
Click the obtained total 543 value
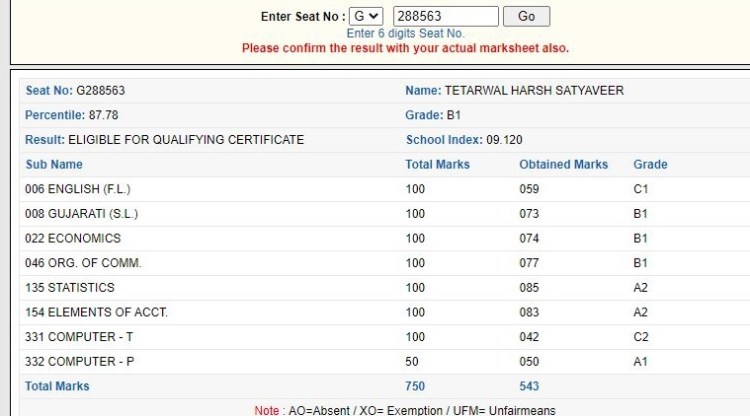point(529,386)
